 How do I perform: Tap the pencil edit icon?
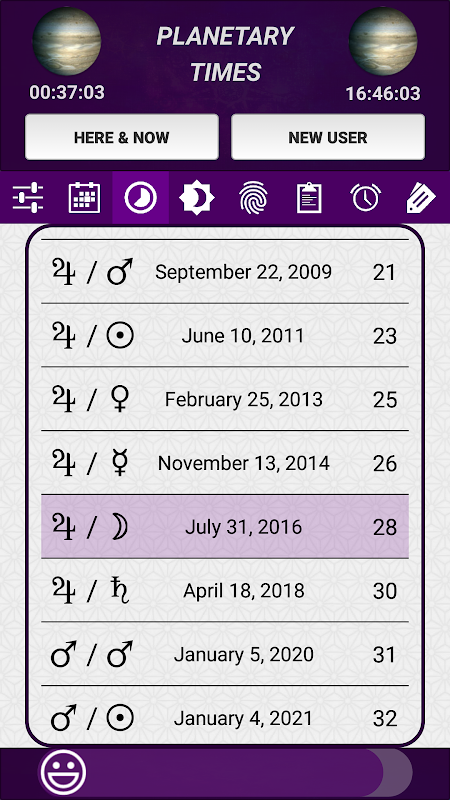[x=421, y=198]
